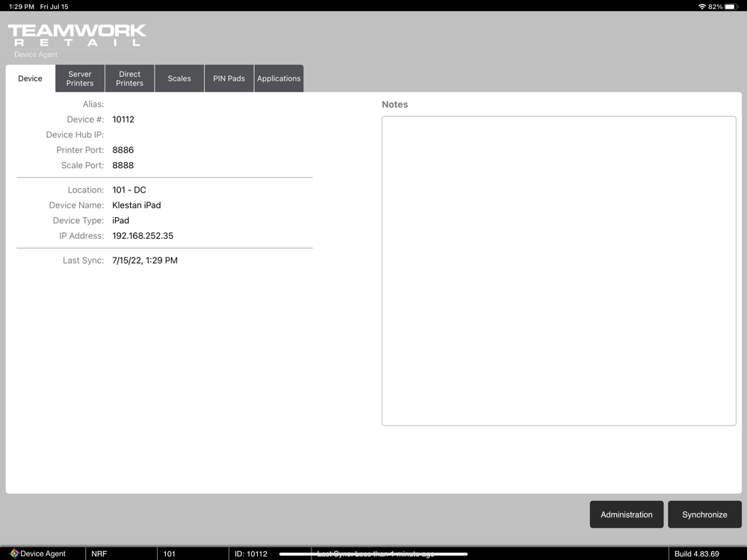The width and height of the screenshot is (747, 560).
Task: Go to the PIN Pads tab
Action: (x=229, y=78)
